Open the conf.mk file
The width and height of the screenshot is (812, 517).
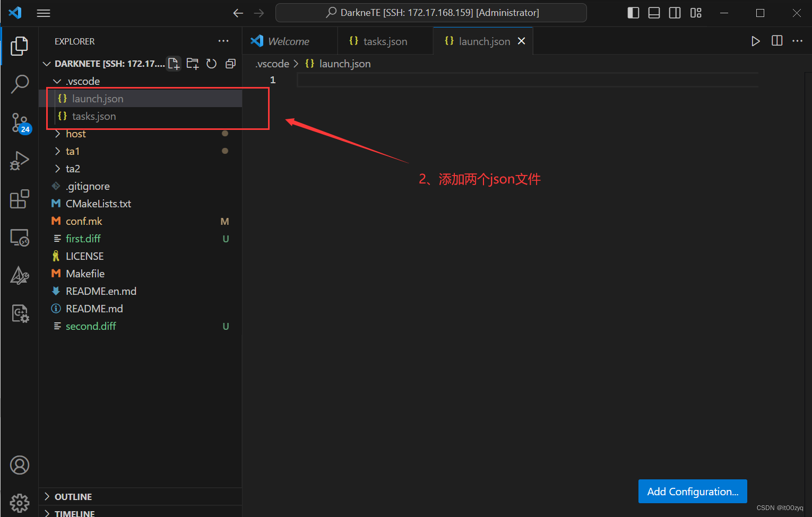click(x=141, y=221)
